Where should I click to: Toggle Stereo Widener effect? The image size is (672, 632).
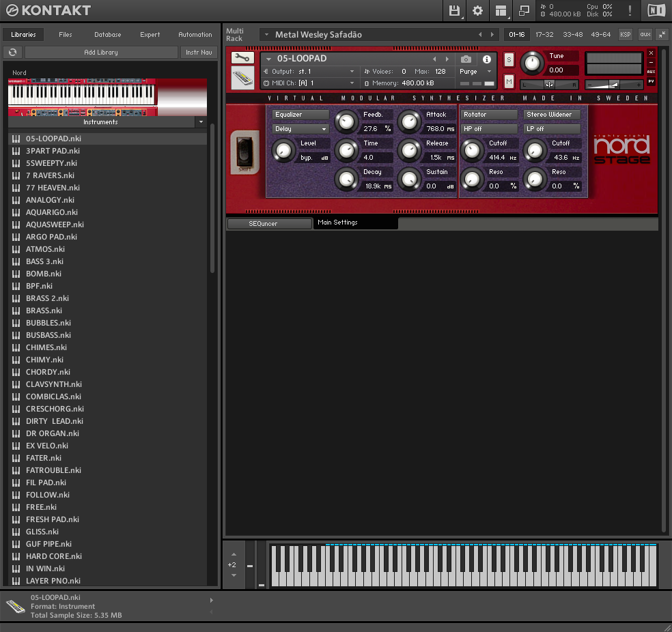[552, 115]
